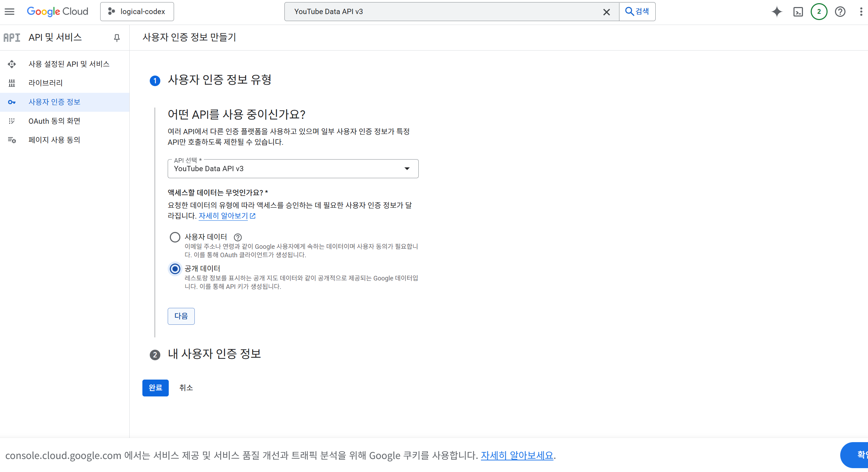Click the blue 완료 button
868x472 pixels.
(155, 388)
